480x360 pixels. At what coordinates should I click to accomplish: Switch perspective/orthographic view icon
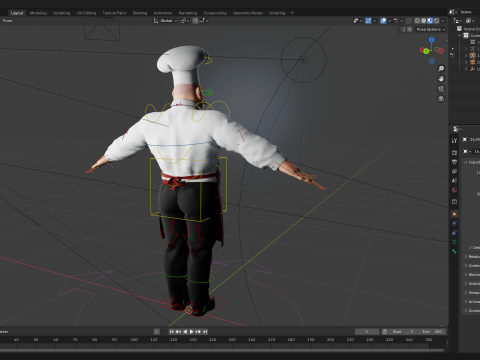441,99
